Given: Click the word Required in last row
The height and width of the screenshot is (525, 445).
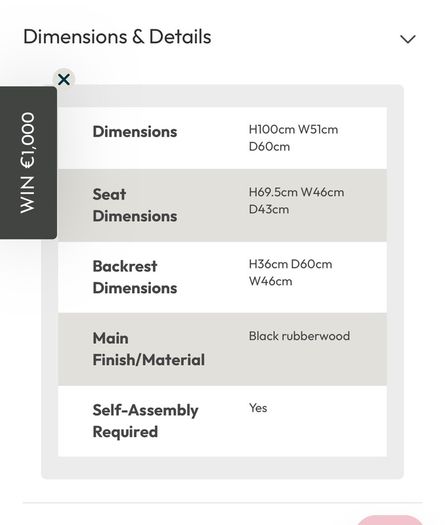Looking at the screenshot, I should click(125, 432).
